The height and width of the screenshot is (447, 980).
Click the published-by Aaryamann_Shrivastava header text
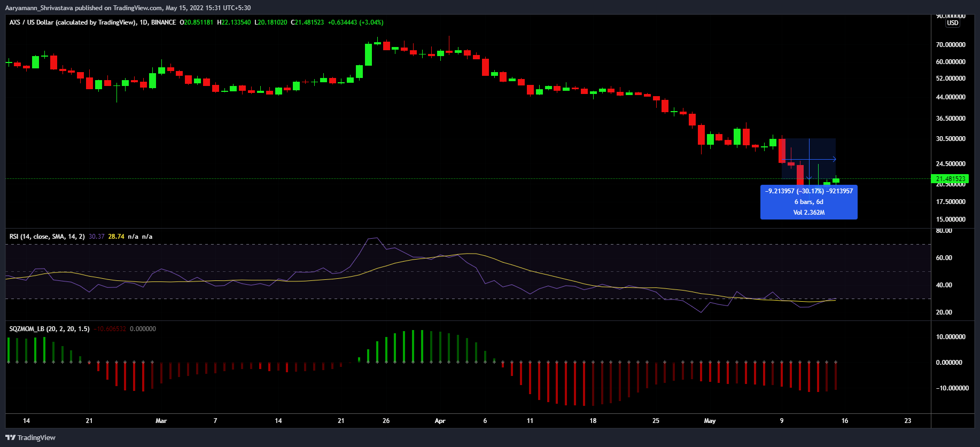[x=128, y=8]
